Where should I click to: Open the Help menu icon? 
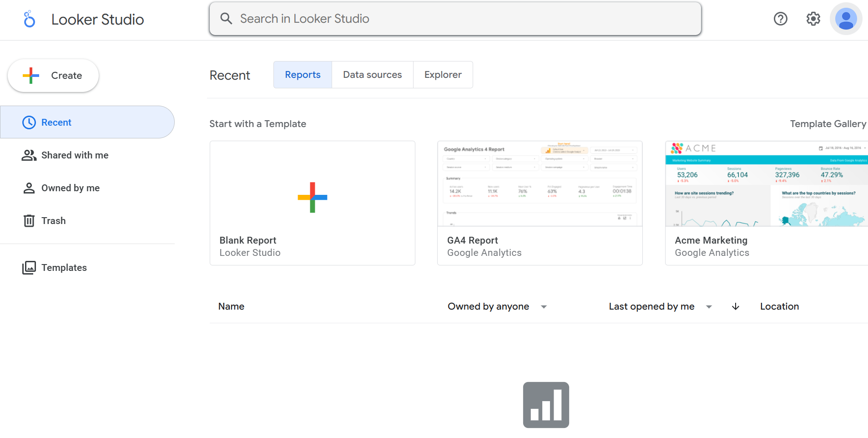click(x=780, y=19)
